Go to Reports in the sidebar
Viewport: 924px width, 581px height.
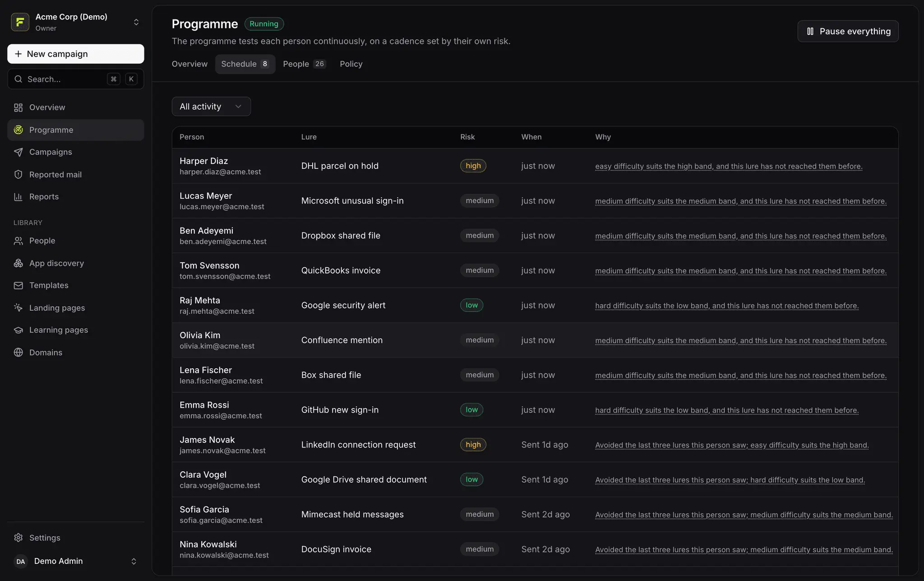pyautogui.click(x=76, y=197)
